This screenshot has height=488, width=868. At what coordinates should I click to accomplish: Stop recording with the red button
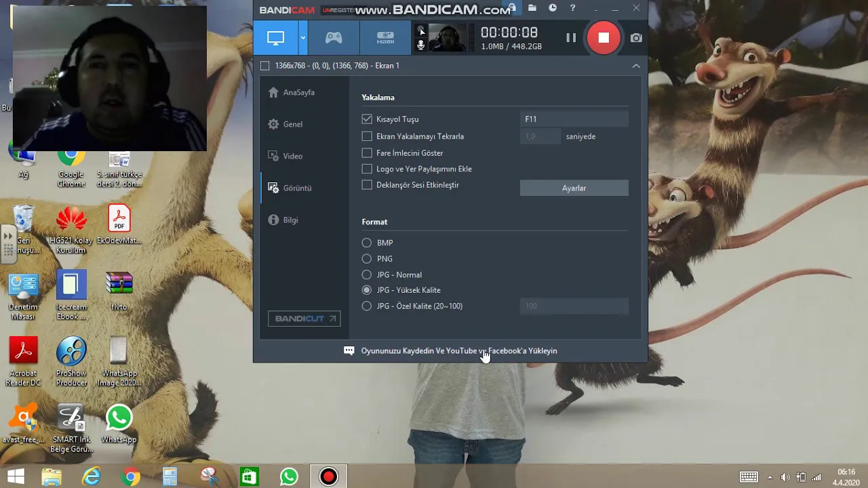tap(604, 38)
